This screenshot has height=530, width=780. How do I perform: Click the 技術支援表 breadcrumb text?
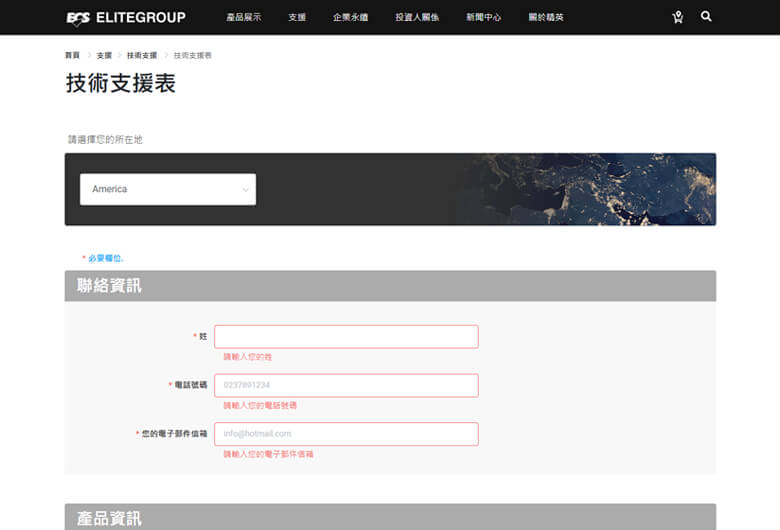coord(193,55)
